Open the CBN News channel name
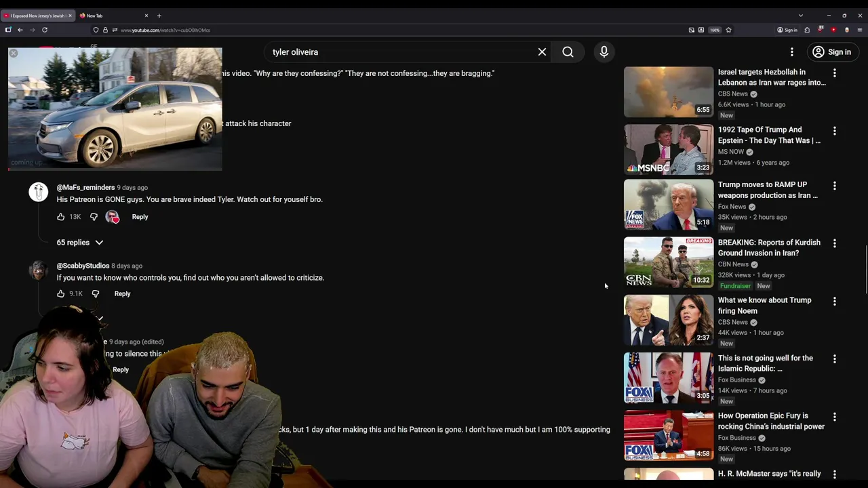Image resolution: width=868 pixels, height=488 pixels. coord(733,264)
